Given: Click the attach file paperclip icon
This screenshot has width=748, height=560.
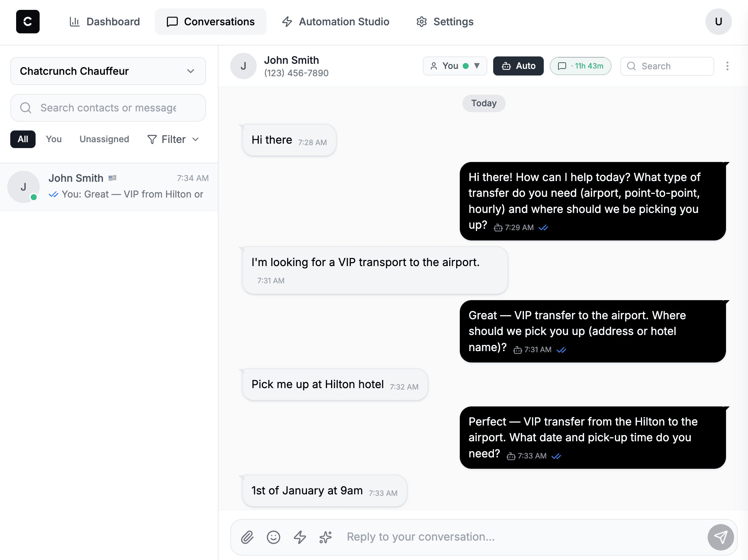Looking at the screenshot, I should (247, 537).
